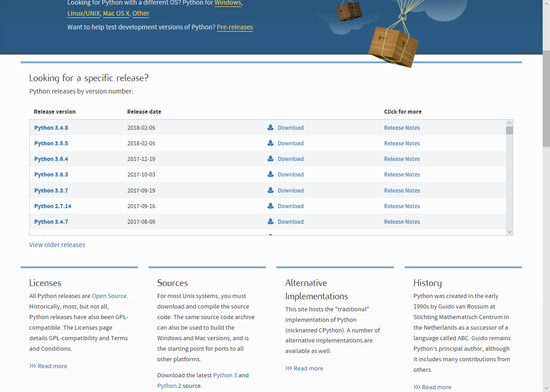Select the 2017-10-03 release date
This screenshot has height=392, width=550.
coord(141,175)
